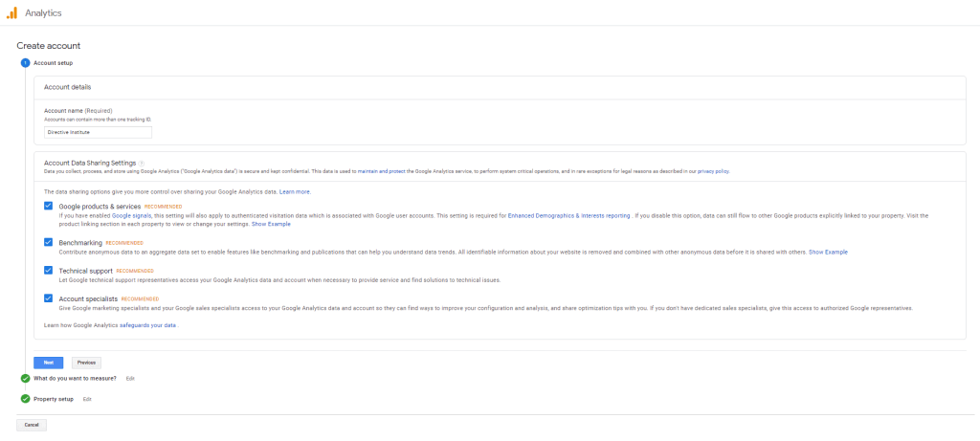Click RECOMMENDED tag next to Google products & services
Viewport: 980px width, 441px height.
(x=163, y=206)
